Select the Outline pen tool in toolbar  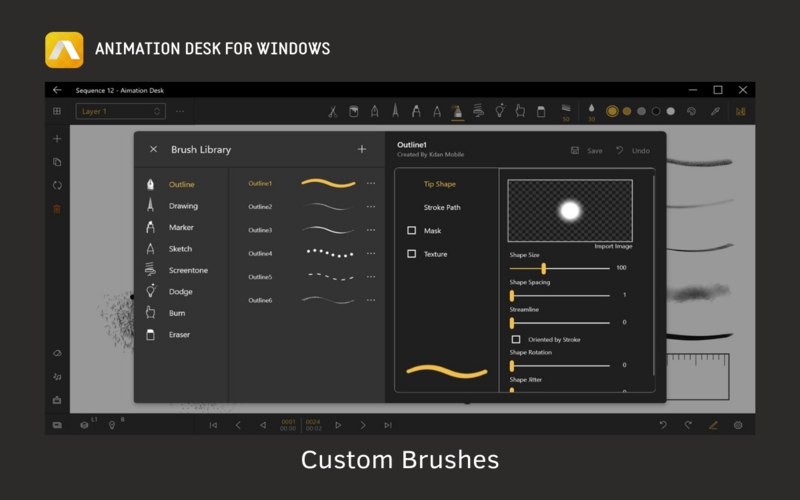pos(374,111)
